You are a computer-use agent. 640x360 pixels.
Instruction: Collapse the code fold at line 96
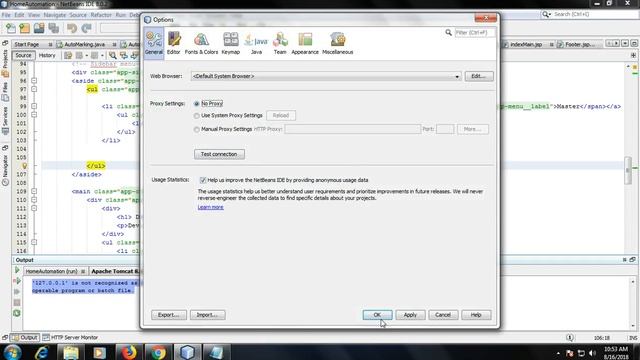[x=34, y=81]
